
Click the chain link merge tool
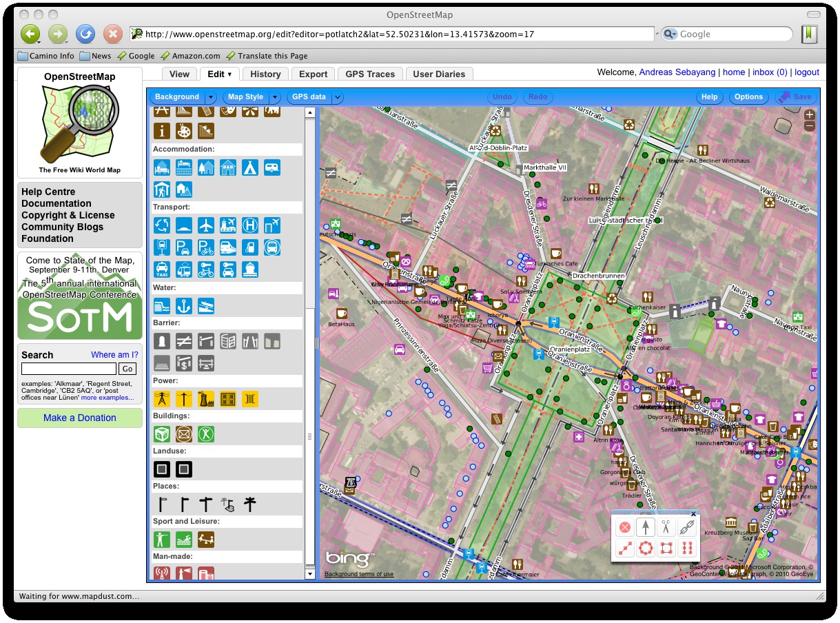686,528
